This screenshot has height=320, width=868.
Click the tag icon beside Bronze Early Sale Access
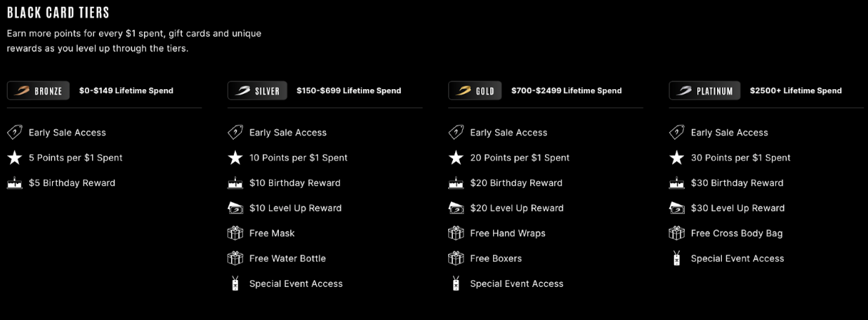click(15, 133)
